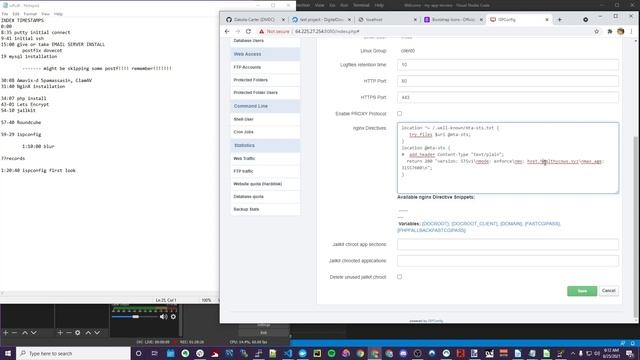
Task: Click the browser address bar URL
Action: pos(327,31)
